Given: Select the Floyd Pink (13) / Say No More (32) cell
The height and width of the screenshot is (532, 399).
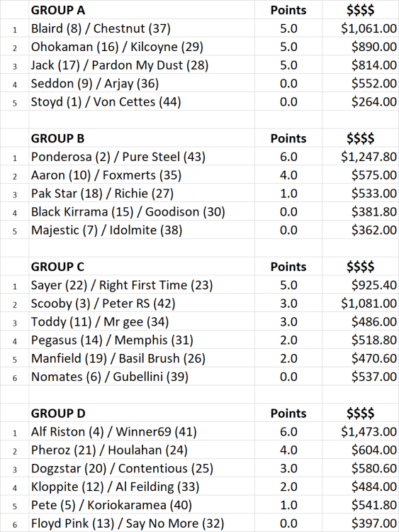Looking at the screenshot, I should coord(142,523).
